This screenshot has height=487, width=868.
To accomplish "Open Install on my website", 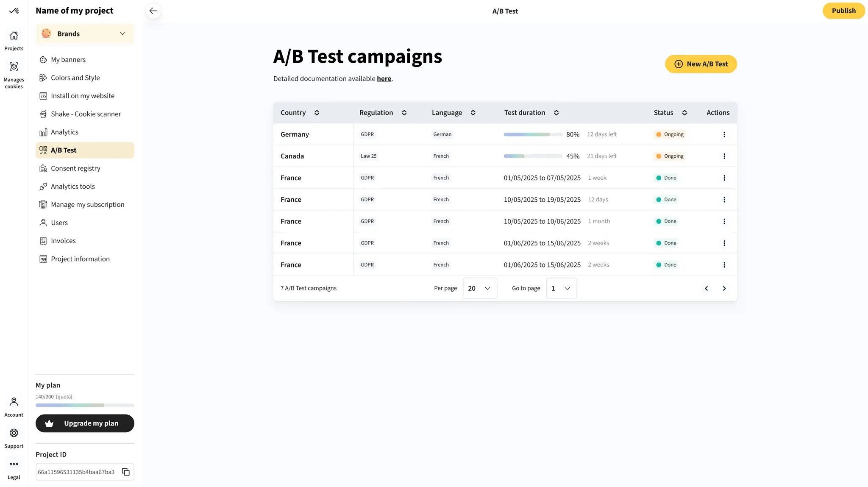I will point(85,96).
